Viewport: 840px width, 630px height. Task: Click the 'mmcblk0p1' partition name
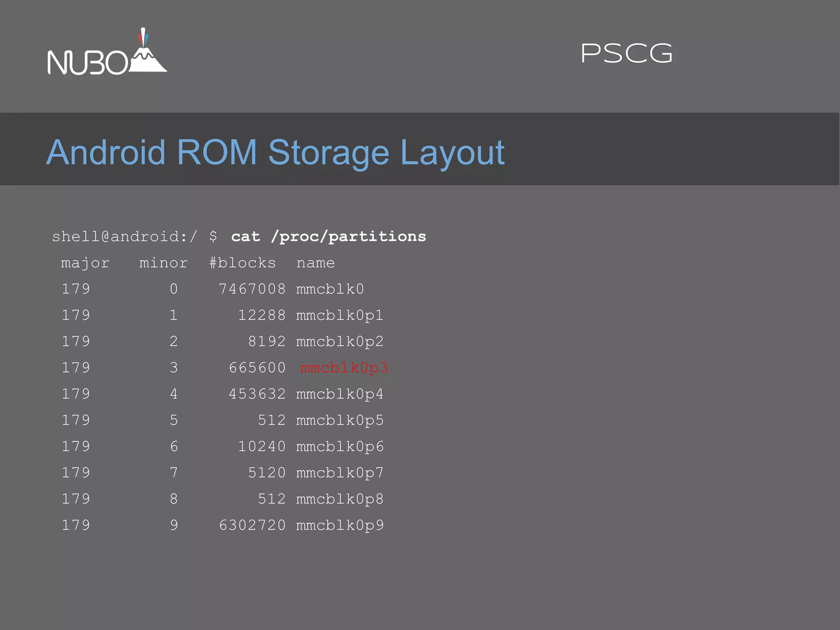point(340,315)
